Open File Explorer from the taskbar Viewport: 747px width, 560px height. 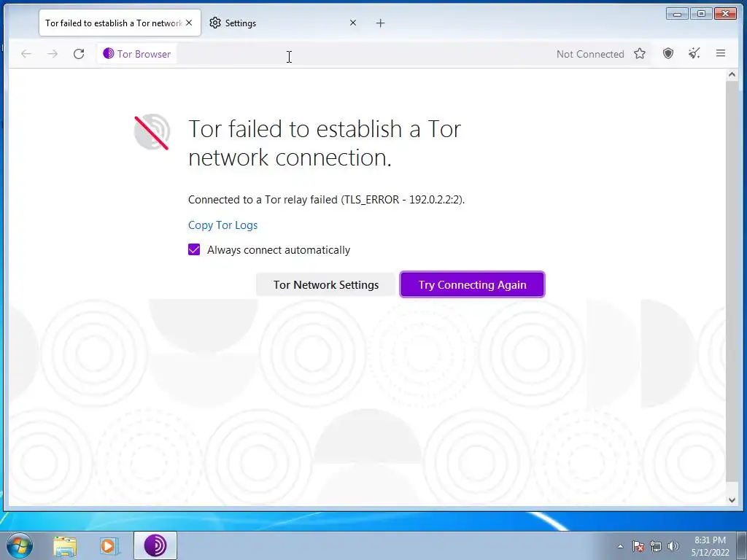click(65, 545)
